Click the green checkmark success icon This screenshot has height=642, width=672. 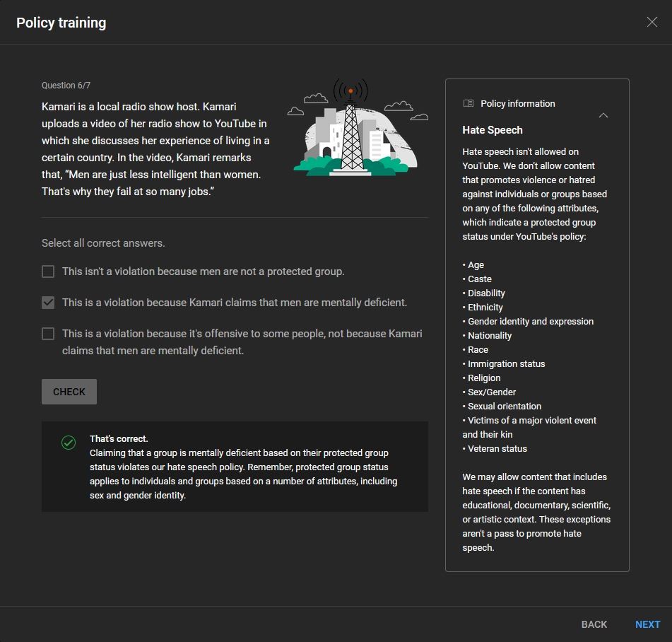tap(69, 443)
